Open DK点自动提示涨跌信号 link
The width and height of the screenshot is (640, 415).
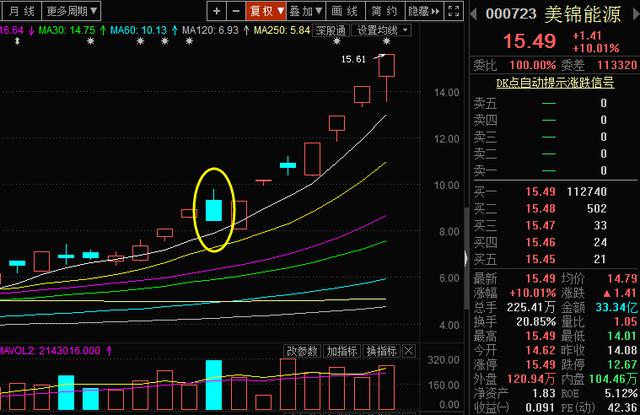point(555,83)
